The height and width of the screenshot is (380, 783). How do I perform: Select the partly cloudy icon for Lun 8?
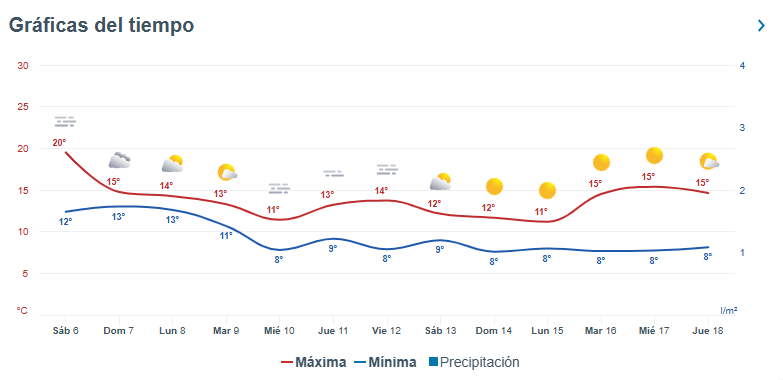coord(173,164)
